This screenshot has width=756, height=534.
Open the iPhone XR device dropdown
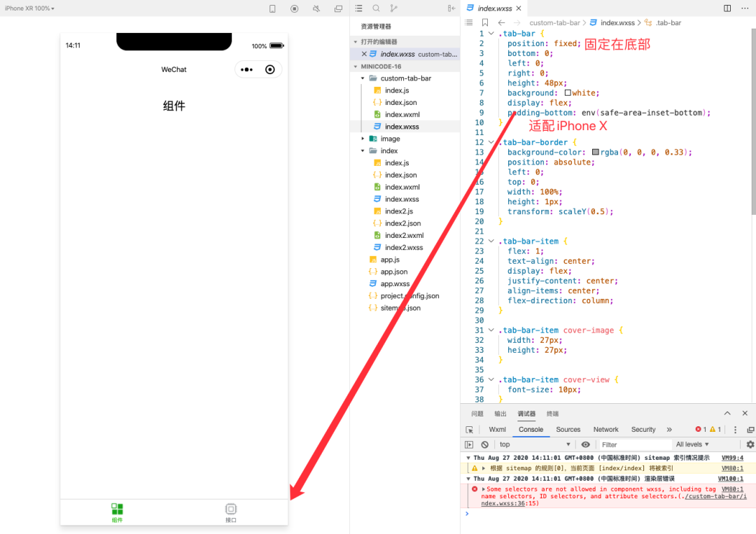click(x=29, y=8)
